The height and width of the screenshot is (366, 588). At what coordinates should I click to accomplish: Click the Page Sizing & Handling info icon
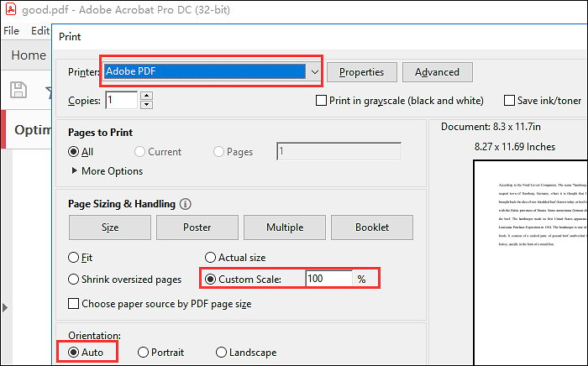tap(186, 204)
